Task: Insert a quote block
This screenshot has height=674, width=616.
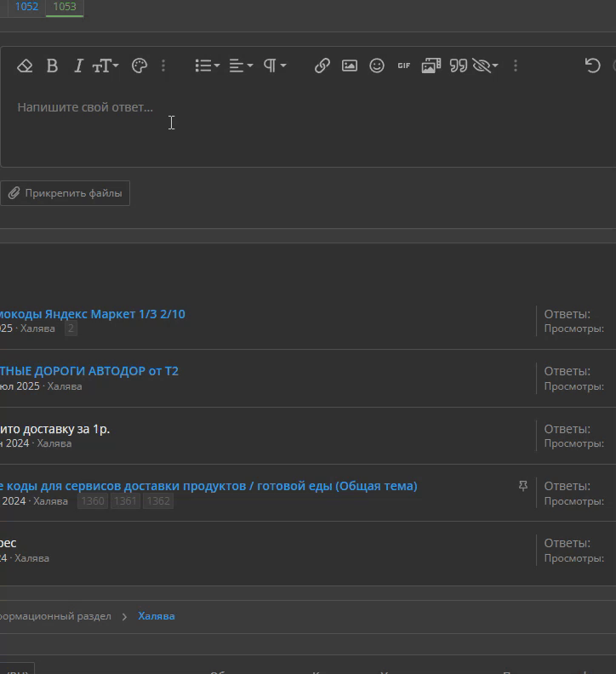Action: coord(459,66)
